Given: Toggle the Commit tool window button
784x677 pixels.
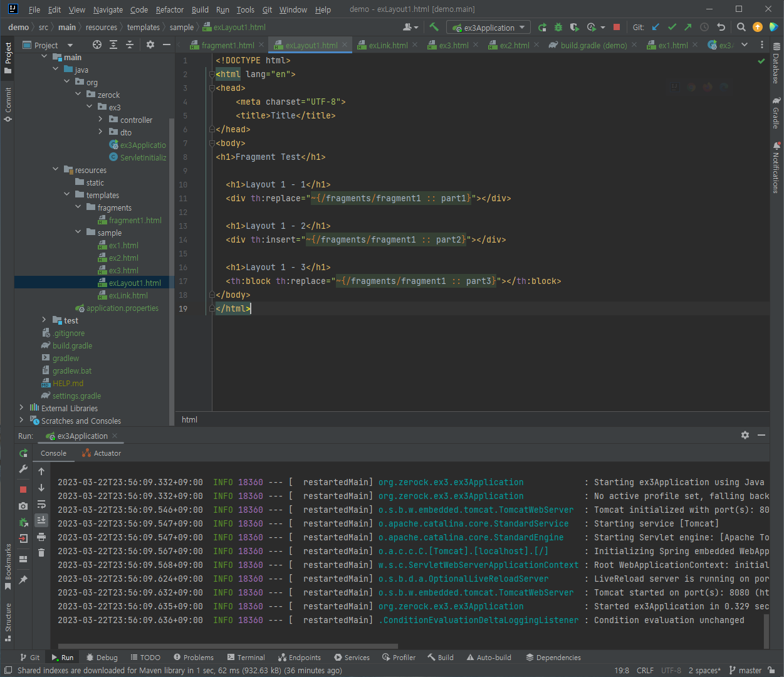Looking at the screenshot, I should tap(8, 104).
